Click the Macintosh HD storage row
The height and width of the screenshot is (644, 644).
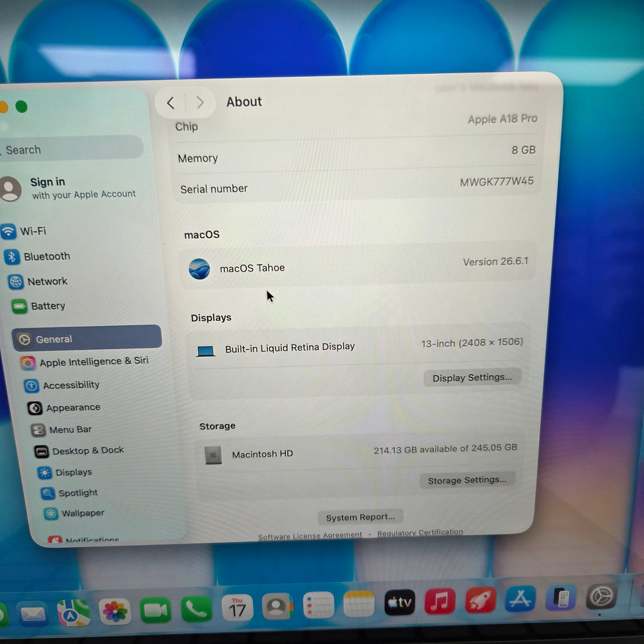[358, 452]
